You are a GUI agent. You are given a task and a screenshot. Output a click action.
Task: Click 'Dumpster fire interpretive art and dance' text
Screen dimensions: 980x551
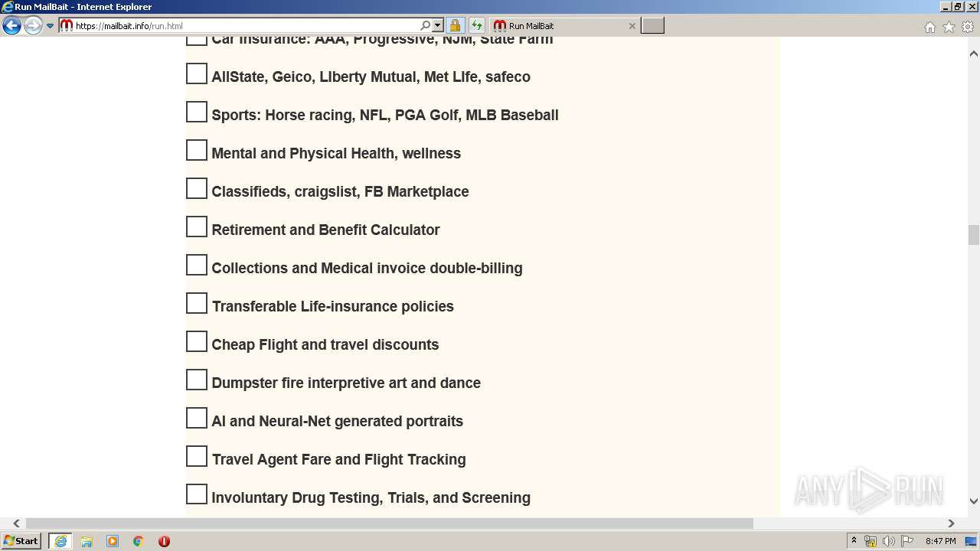coord(346,383)
